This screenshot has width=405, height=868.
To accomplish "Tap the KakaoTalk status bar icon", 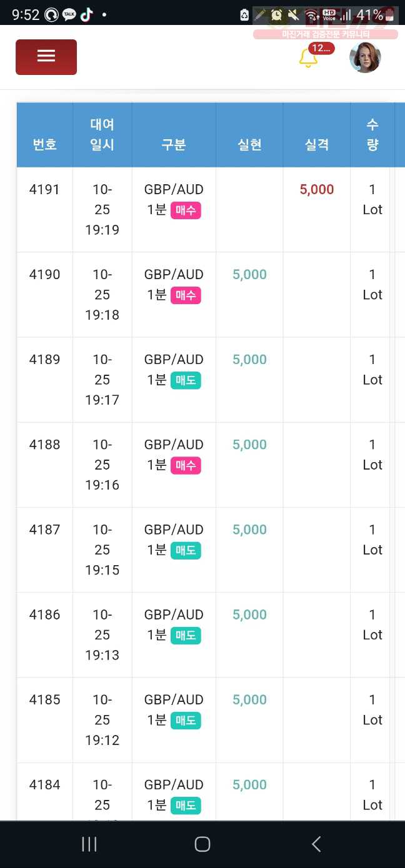I will tap(69, 15).
